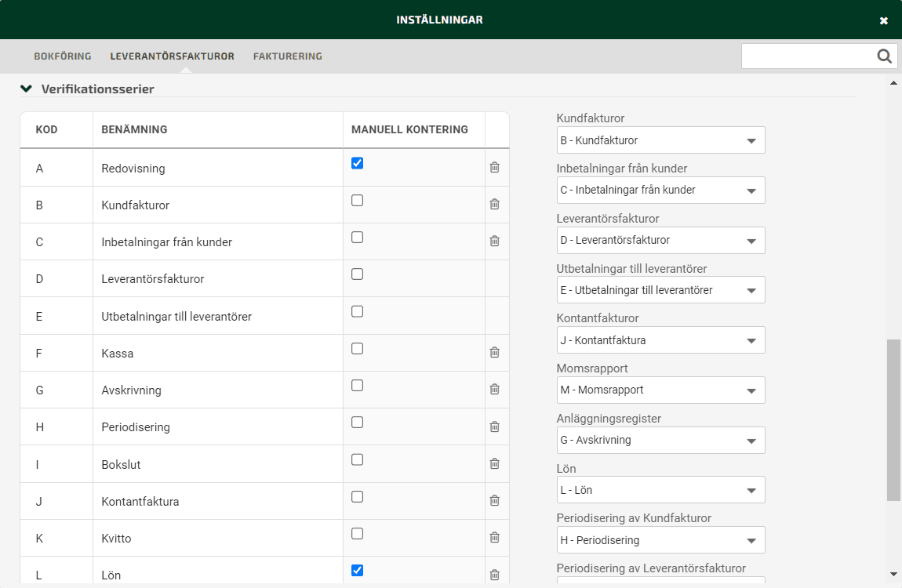Click the scroll up arrow

coord(893,83)
